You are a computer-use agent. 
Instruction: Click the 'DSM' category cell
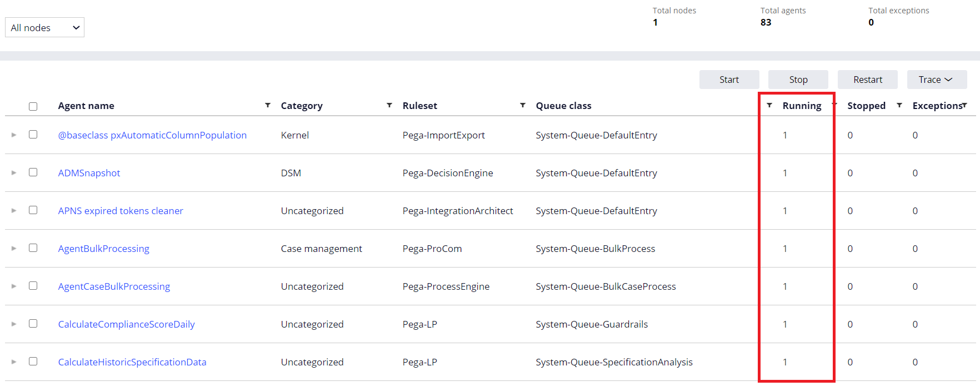pos(291,173)
